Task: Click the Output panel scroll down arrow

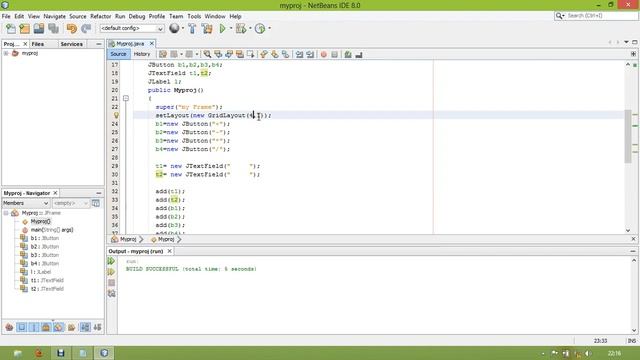Action: pyautogui.click(x=634, y=330)
